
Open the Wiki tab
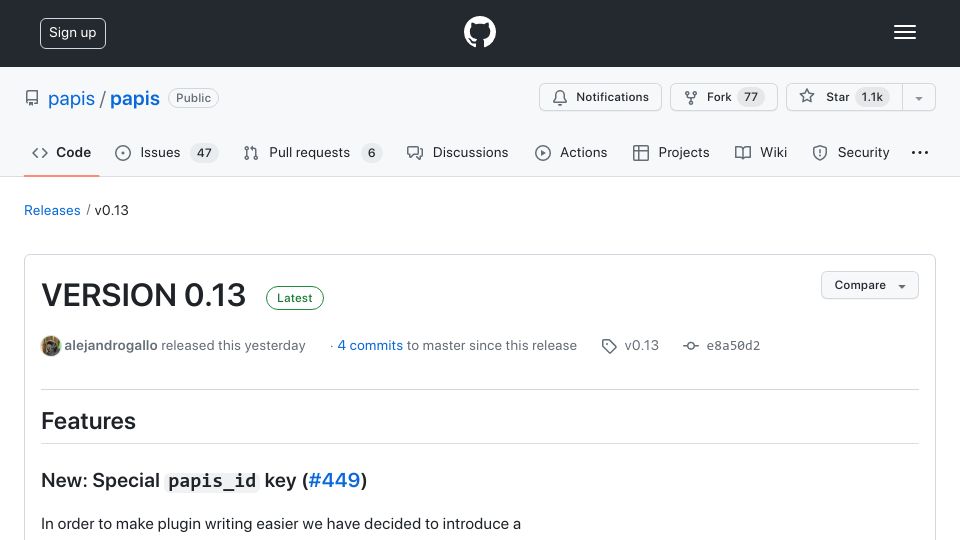coord(760,152)
